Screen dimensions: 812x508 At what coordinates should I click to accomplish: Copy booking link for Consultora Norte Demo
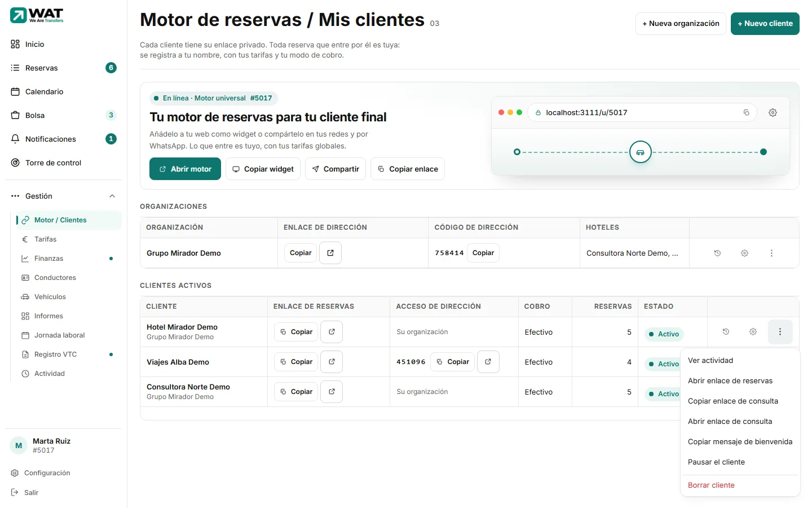pos(296,392)
